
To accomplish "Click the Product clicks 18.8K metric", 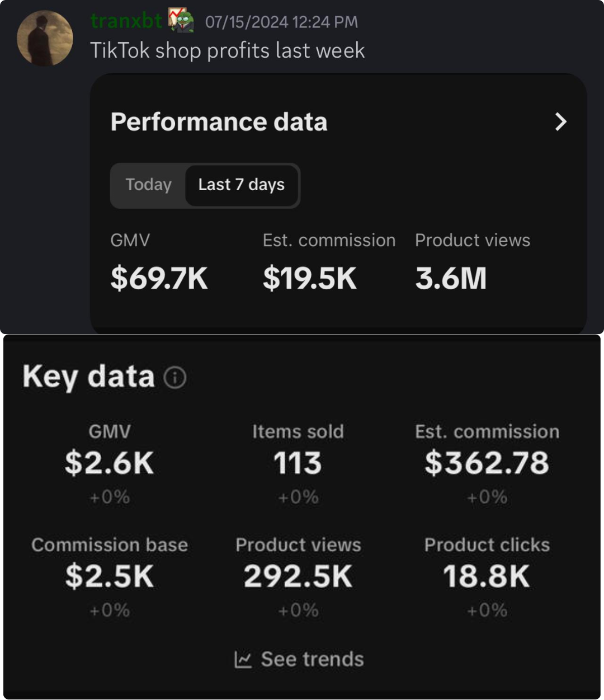I will click(487, 576).
